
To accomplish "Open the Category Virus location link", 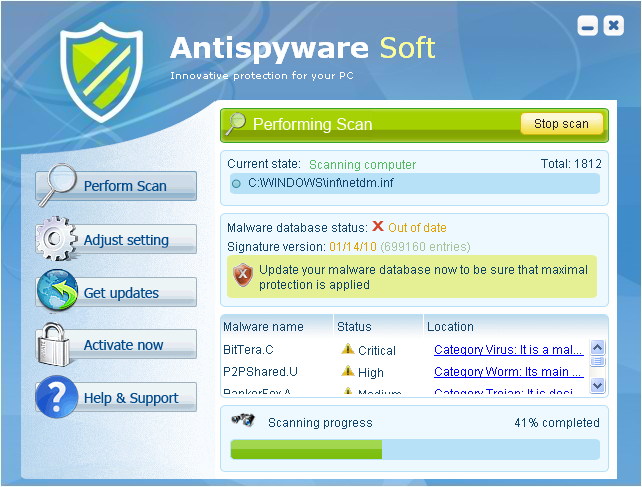I will pos(509,350).
